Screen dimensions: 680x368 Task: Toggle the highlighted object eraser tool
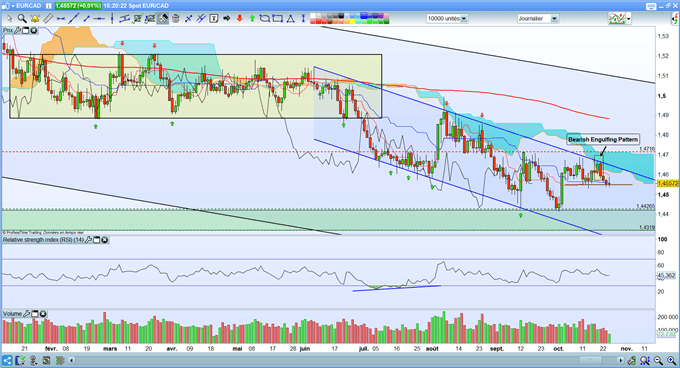click(163, 19)
